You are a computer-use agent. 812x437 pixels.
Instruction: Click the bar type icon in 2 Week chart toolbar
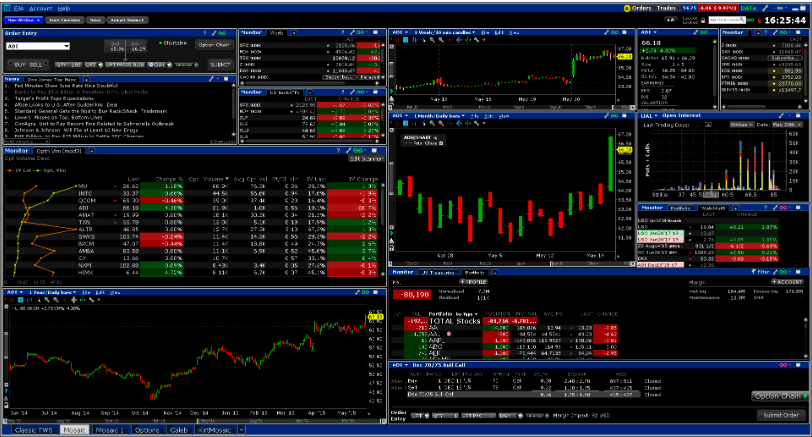(414, 40)
